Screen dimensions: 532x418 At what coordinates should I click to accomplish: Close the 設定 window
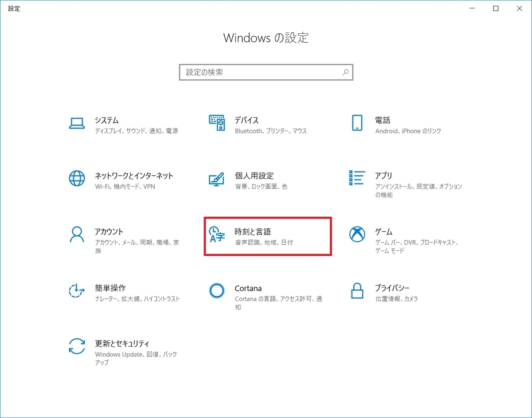pyautogui.click(x=520, y=8)
